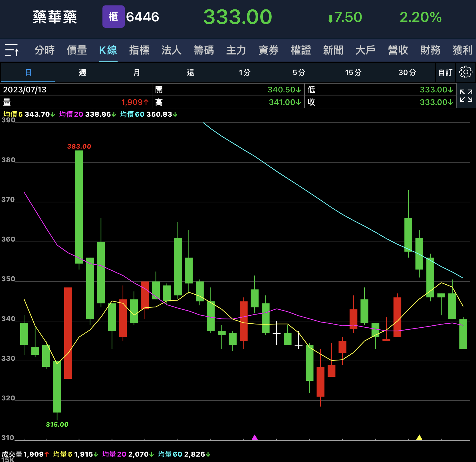The height and width of the screenshot is (462, 476).
Task: Select weekly 週 period
Action: click(x=82, y=72)
